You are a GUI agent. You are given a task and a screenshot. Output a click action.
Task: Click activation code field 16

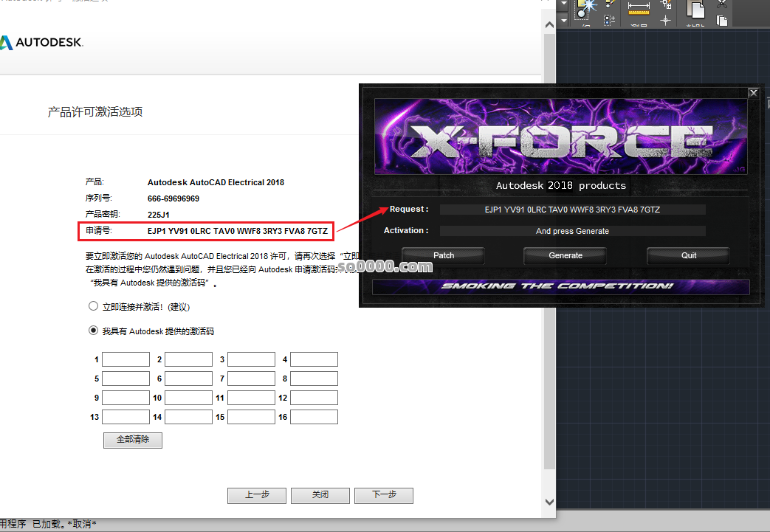[x=314, y=417]
